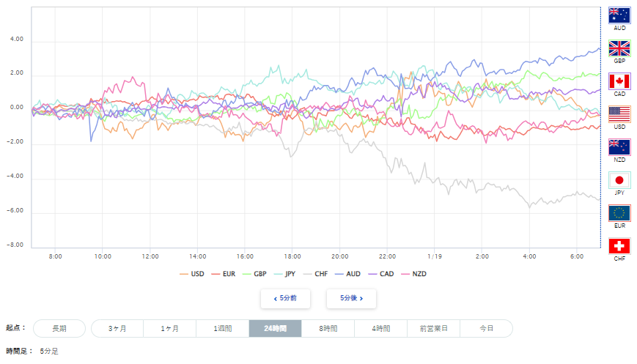Click the CHF Swiss flag icon
Screen dimensions: 637x364
pos(619,246)
